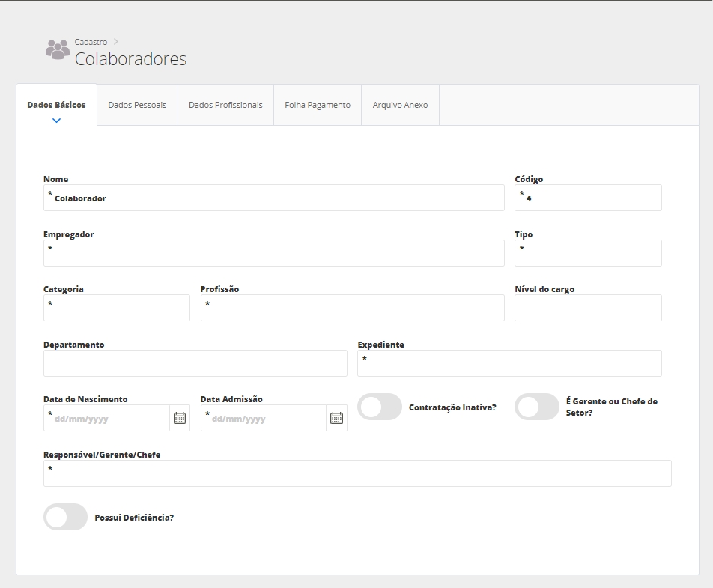The width and height of the screenshot is (713, 588).
Task: Toggle the Possui Deficiência switch
Action: pos(66,517)
